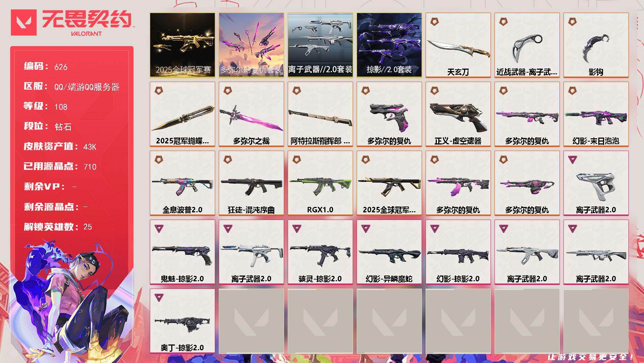Click the 正义-虚空遗器 sheriff skin
Screen dimensions: 644x363
(x=458, y=114)
